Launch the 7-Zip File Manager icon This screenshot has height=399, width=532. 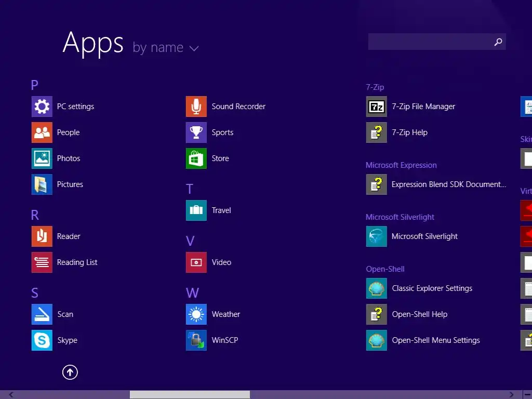point(376,107)
